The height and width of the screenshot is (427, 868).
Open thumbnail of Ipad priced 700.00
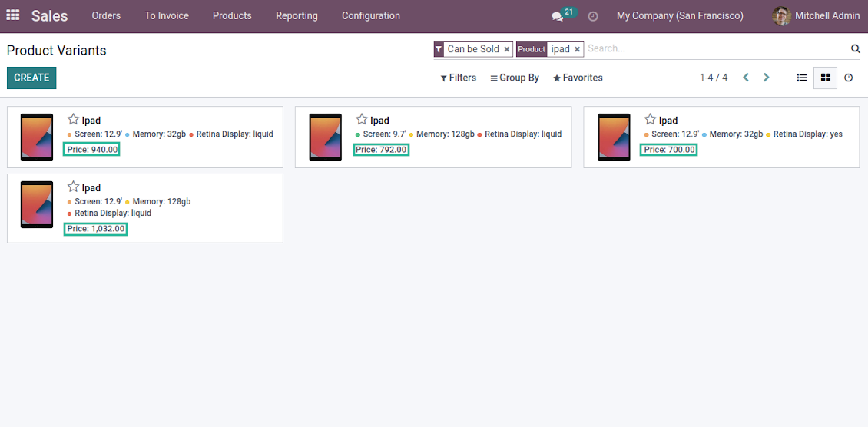tap(614, 137)
